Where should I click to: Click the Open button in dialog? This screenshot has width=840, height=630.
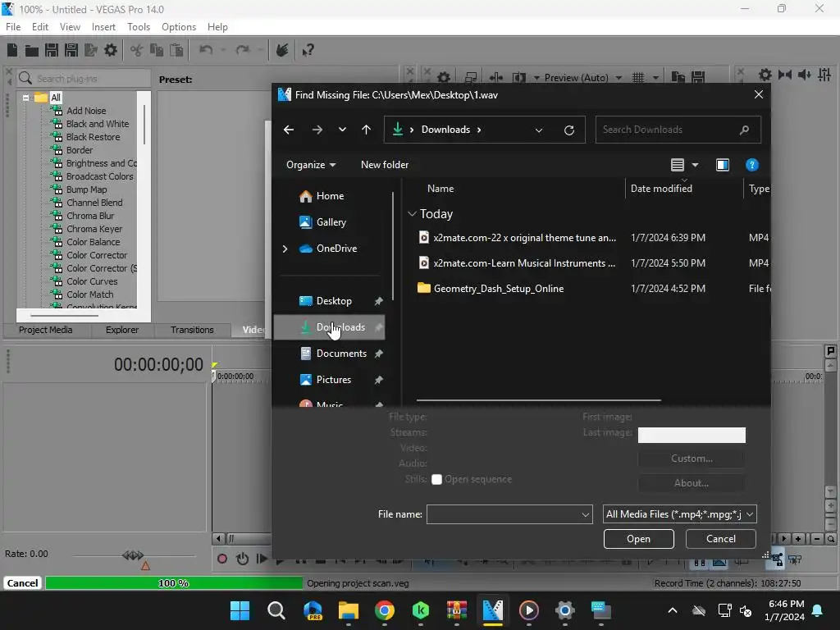click(638, 539)
